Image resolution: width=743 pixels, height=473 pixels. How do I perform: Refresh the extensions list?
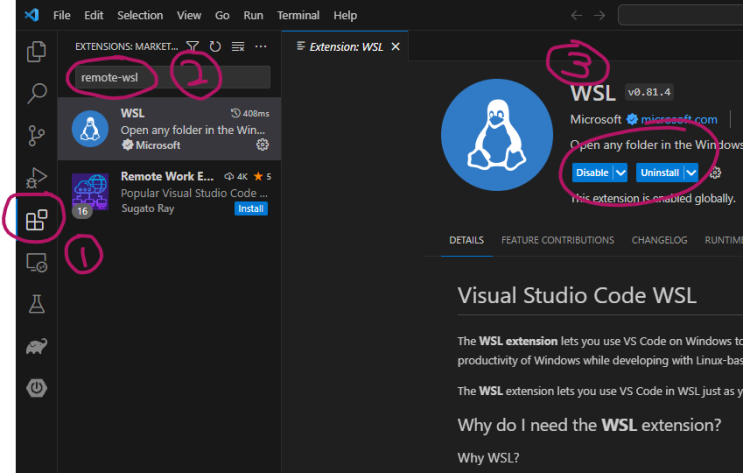point(215,46)
